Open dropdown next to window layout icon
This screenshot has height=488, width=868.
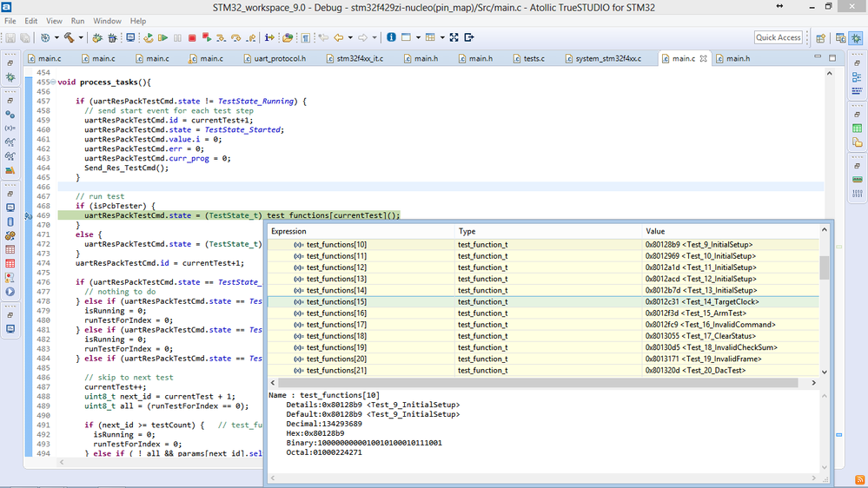tap(418, 37)
